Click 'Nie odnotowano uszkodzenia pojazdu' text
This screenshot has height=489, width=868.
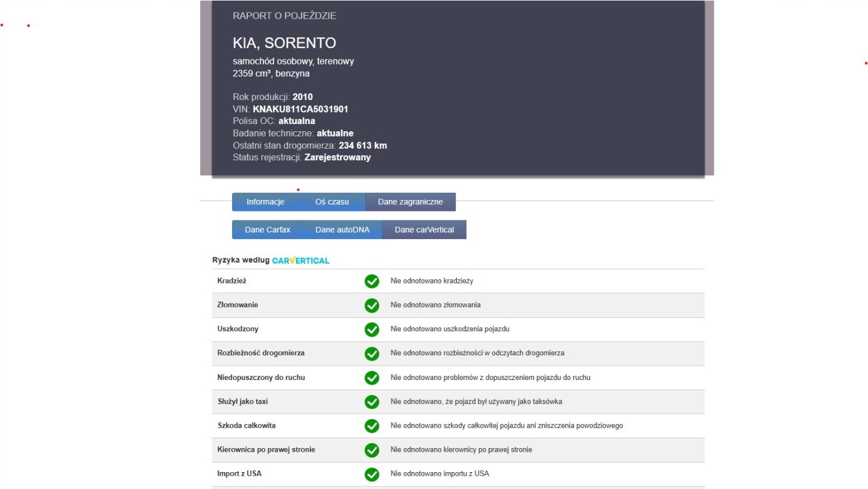coord(450,329)
